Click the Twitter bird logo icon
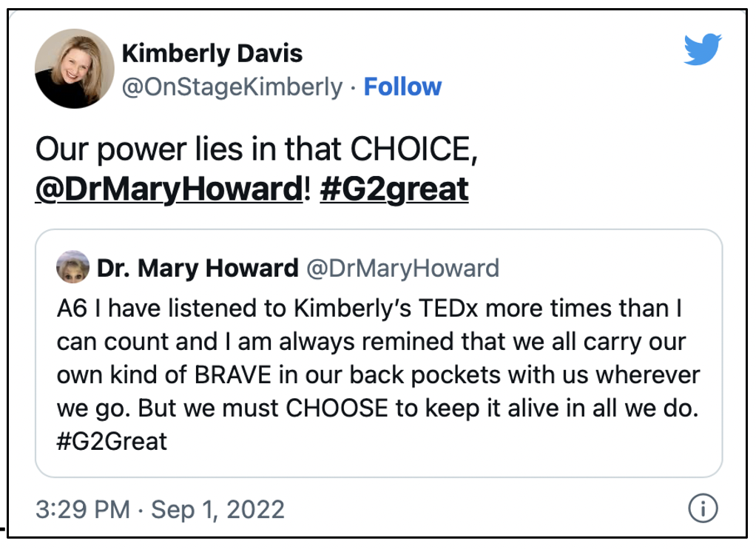 (703, 50)
